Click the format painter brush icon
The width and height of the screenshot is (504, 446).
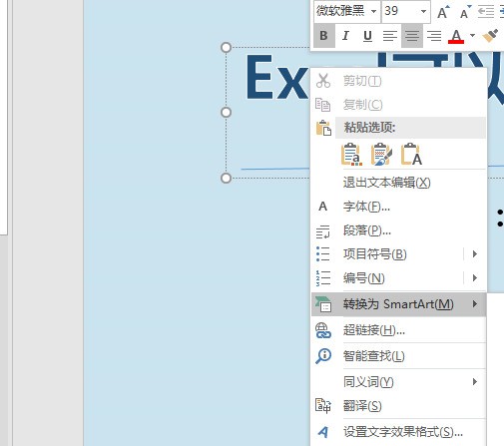click(490, 36)
